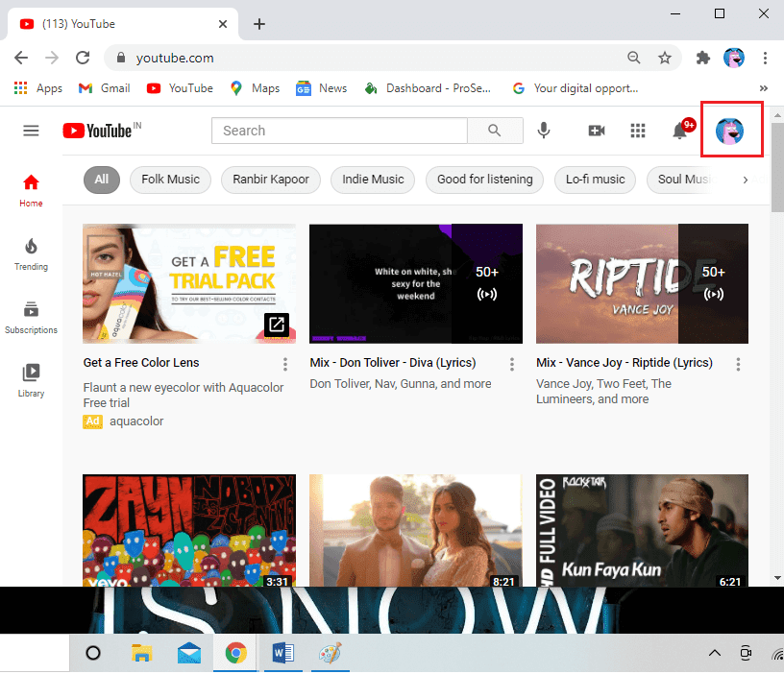Select the Folk Music chip
Screen dimensions: 784x674
coord(170,180)
